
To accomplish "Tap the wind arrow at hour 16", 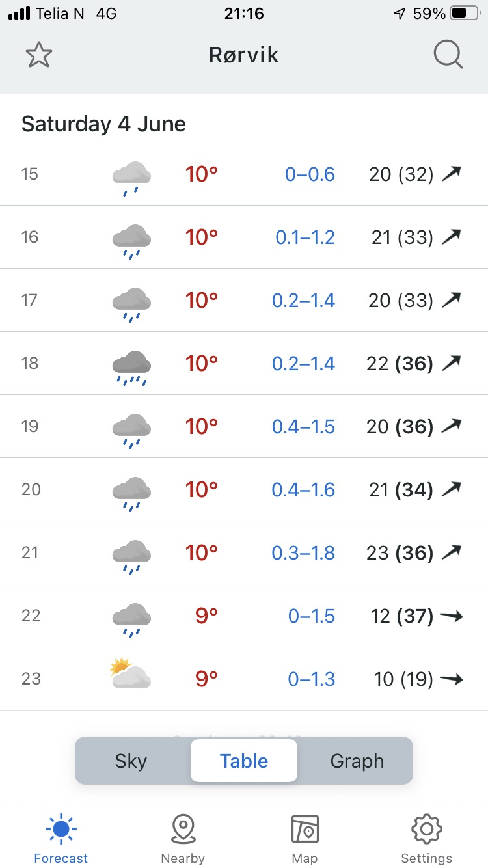I will [x=452, y=237].
